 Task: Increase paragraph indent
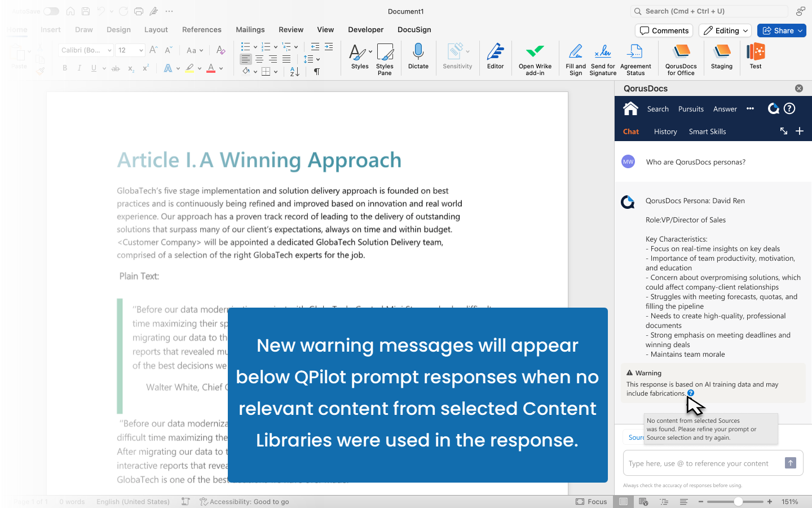[329, 46]
